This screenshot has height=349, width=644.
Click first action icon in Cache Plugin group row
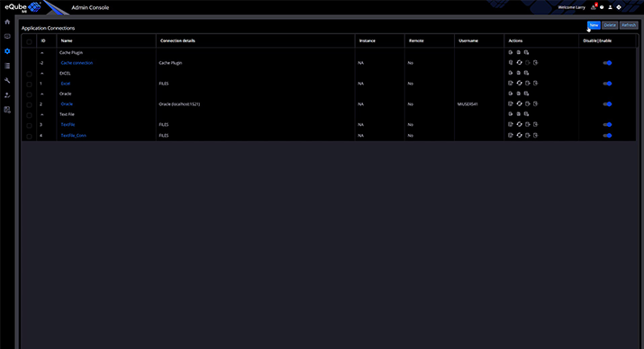(511, 52)
